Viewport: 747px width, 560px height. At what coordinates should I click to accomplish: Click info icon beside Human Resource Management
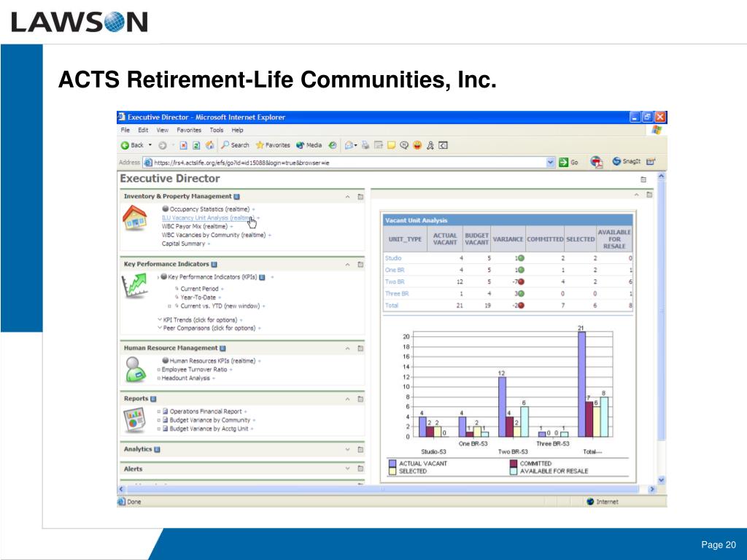tap(223, 349)
